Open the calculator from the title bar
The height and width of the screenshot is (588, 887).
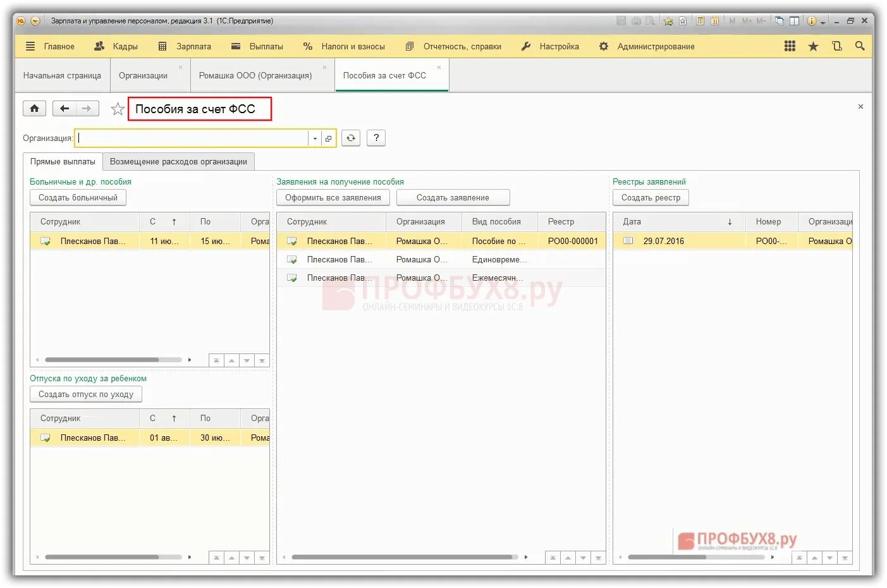click(x=700, y=20)
